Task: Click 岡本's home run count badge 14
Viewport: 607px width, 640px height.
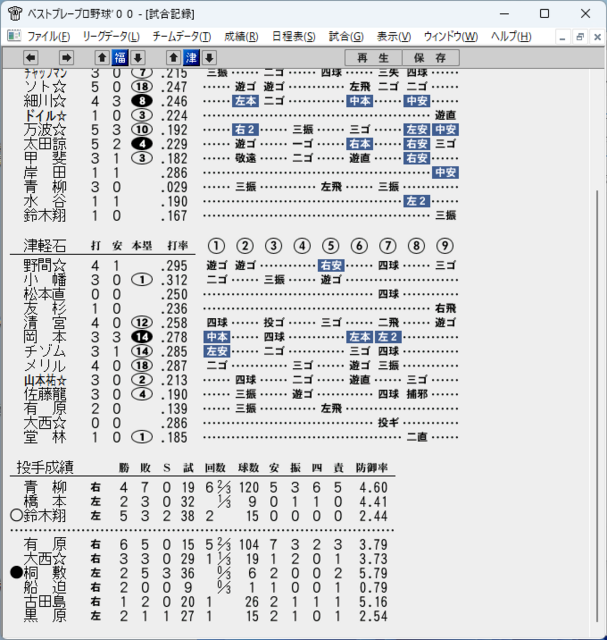Action: (142, 337)
